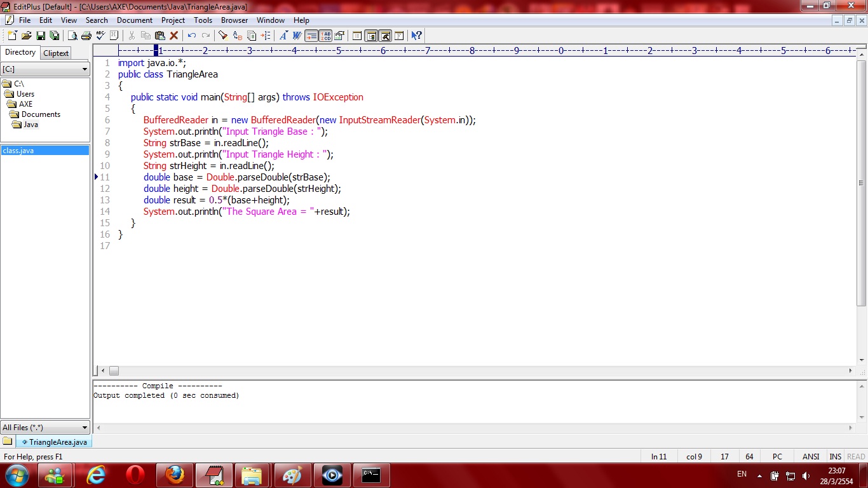Create a new document via toolbar icon
868x488 pixels.
point(13,36)
